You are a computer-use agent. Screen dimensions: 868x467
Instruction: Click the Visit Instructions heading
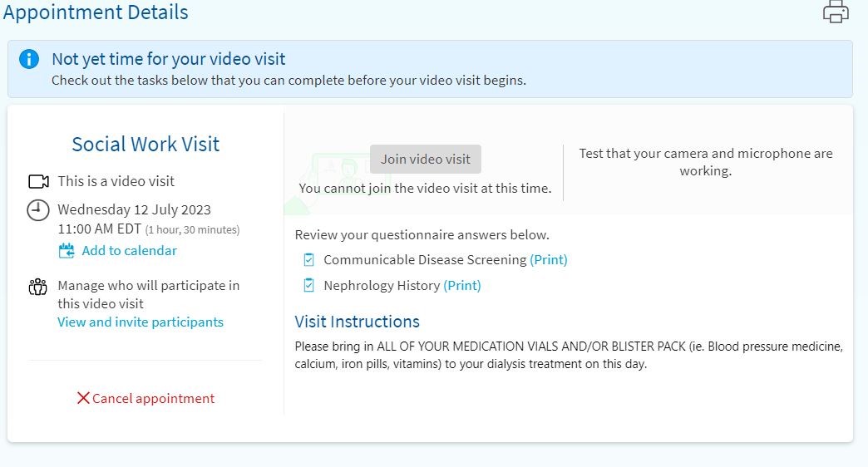tap(357, 322)
